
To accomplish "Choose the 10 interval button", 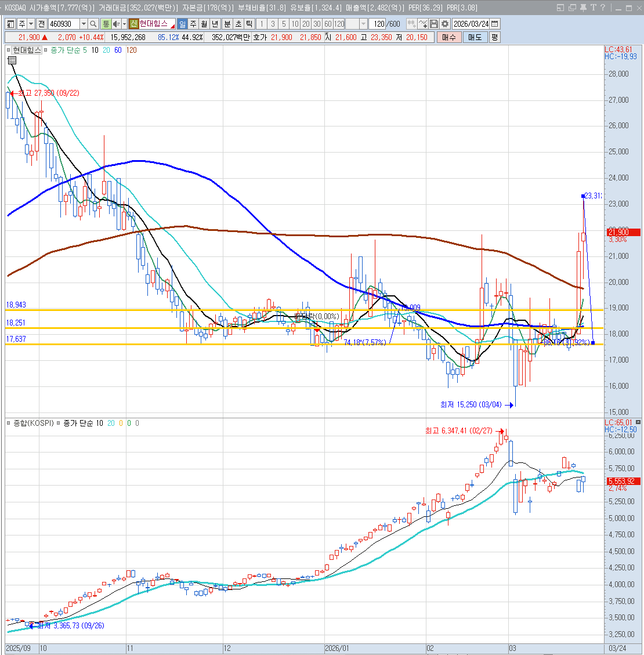I will pos(295,24).
